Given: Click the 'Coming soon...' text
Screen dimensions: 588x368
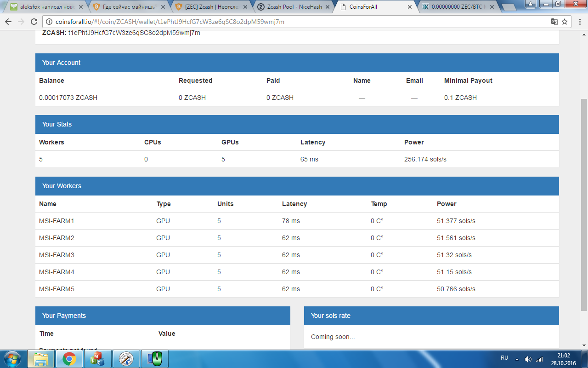Looking at the screenshot, I should tap(333, 337).
